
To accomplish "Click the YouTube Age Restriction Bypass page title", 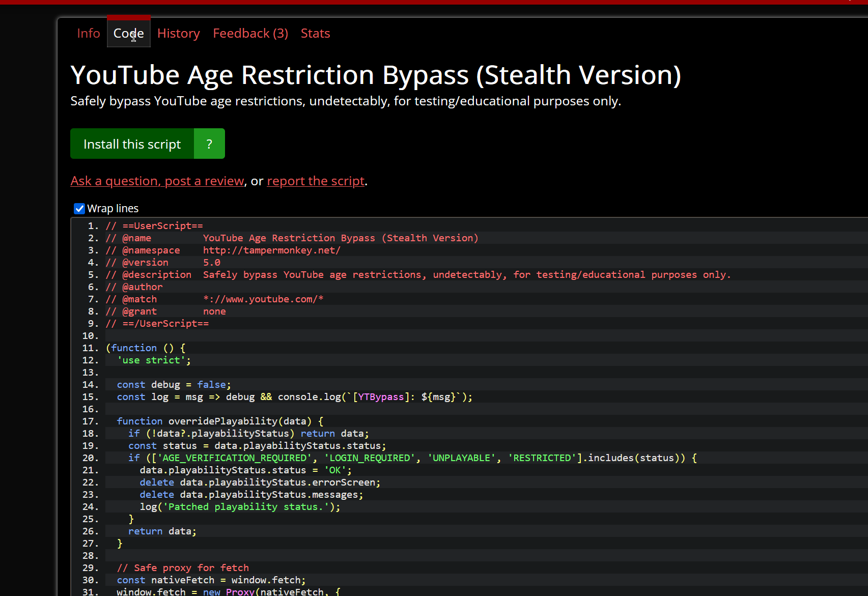I will (x=376, y=75).
